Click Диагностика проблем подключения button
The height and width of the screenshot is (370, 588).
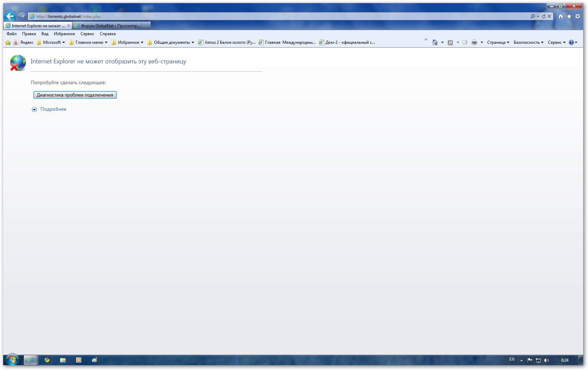75,95
